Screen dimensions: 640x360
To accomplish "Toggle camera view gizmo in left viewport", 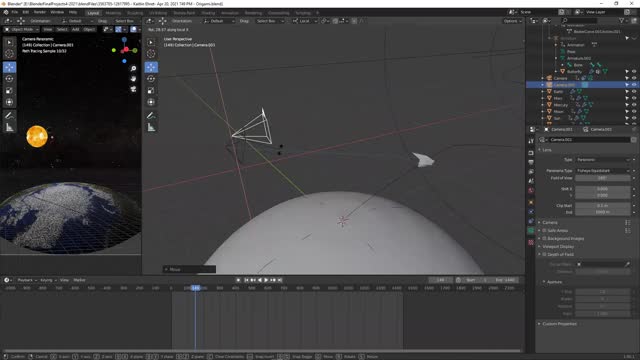I will (133, 89).
